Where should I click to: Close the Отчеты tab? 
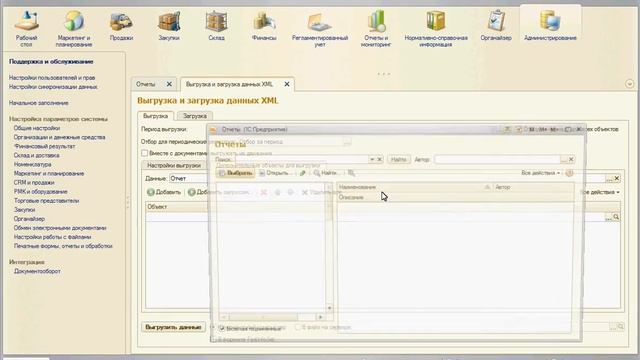169,84
